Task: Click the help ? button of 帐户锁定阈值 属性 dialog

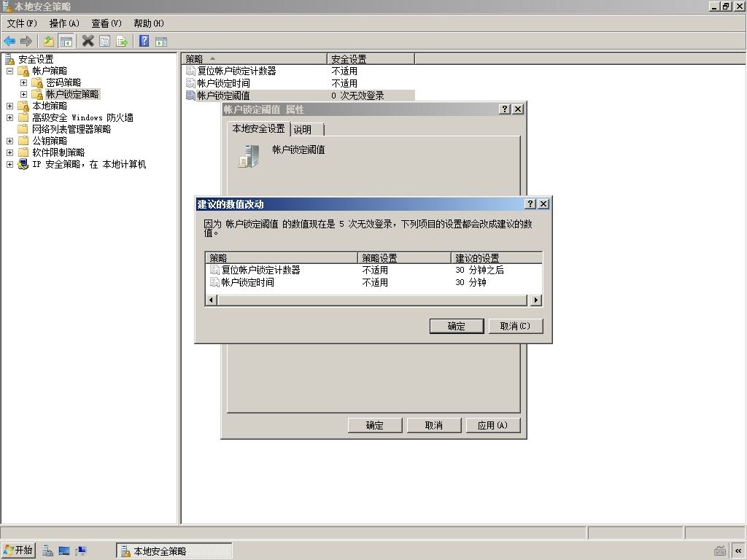Action: tap(505, 109)
